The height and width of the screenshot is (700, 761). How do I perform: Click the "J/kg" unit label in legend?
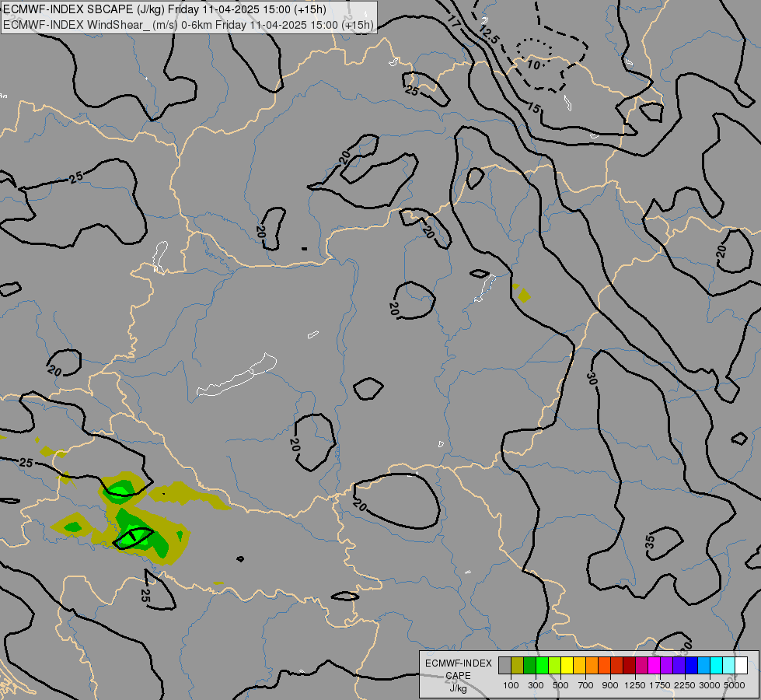tap(458, 688)
